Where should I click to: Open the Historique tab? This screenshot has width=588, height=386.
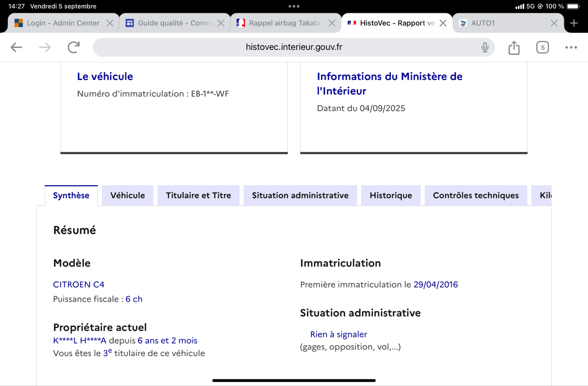click(x=391, y=195)
